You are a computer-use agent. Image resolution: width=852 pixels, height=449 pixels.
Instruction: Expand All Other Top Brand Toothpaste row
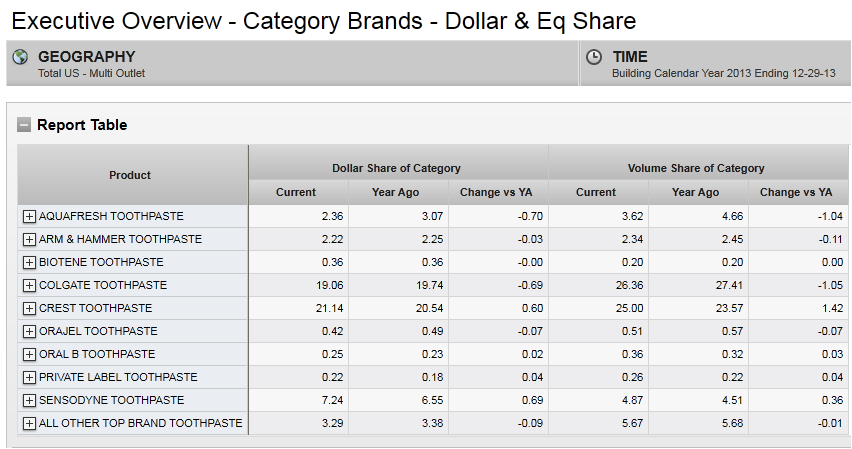tap(29, 423)
